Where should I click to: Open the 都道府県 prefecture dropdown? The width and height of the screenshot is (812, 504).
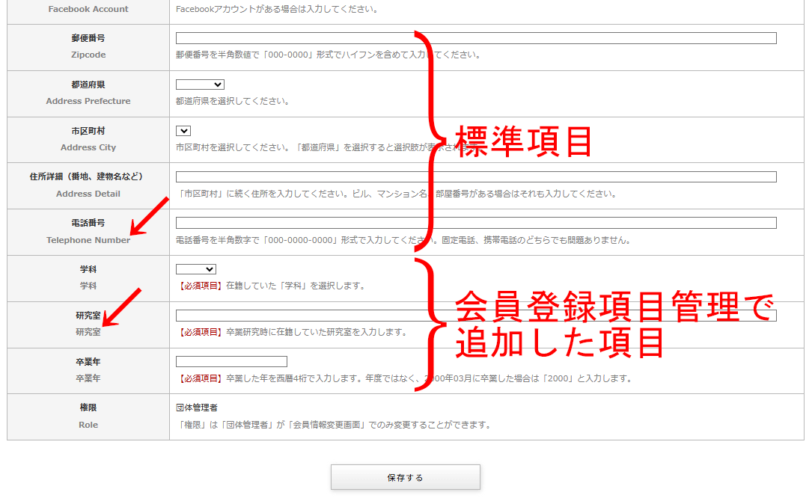click(x=198, y=84)
